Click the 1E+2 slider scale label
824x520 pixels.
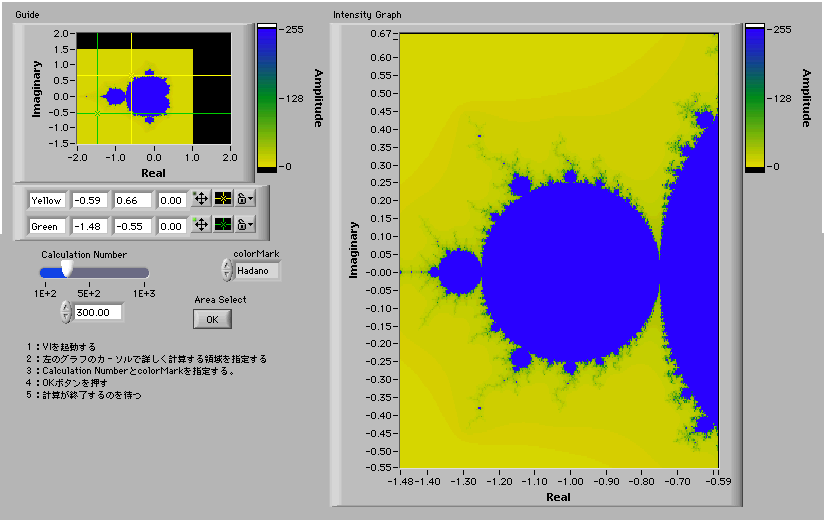(45, 294)
